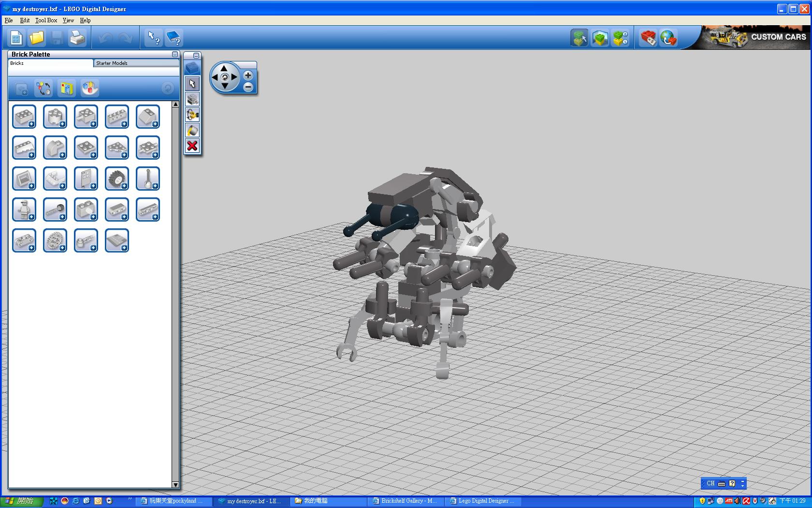Collapse the floating tool box

[196, 56]
